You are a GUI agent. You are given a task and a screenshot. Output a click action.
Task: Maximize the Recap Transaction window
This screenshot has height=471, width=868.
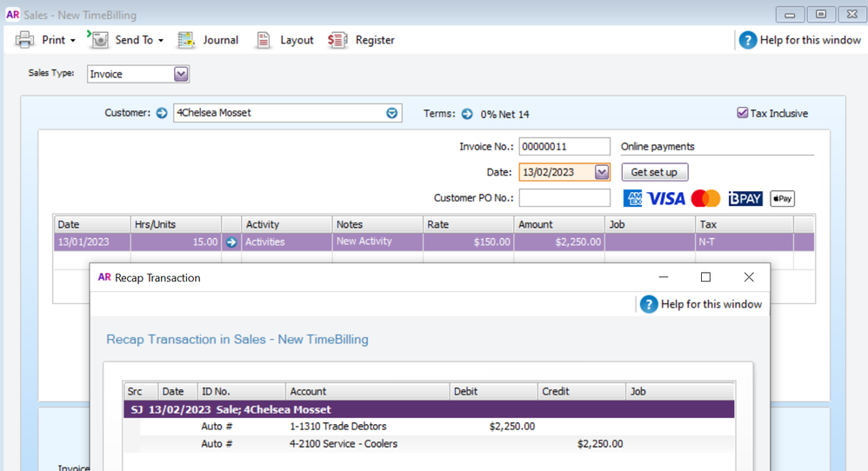coord(705,277)
